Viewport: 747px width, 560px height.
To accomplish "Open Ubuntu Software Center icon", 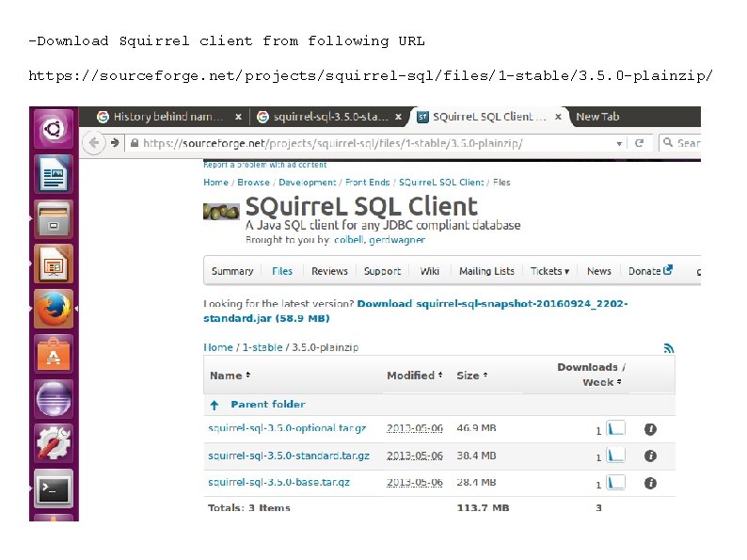I will point(54,354).
